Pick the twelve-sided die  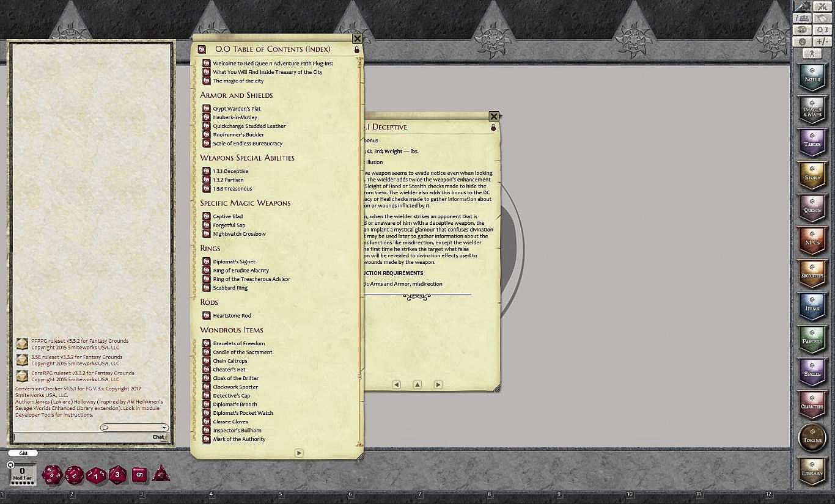click(74, 474)
